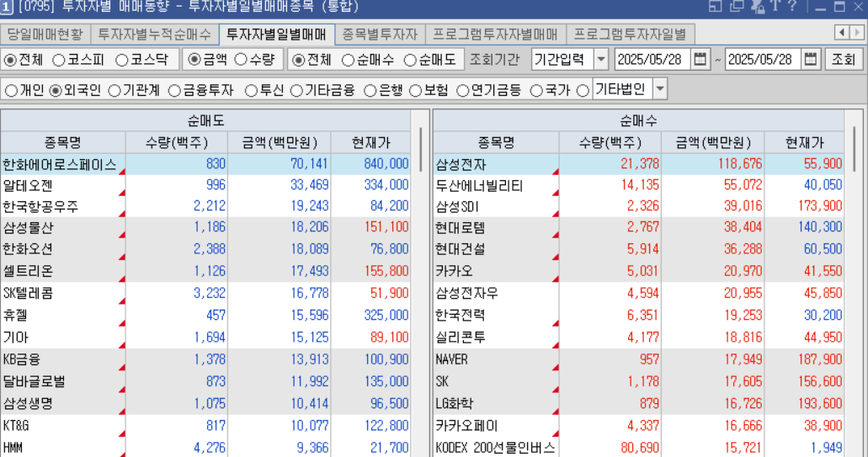Click the 카카오페이 stock name
The height and width of the screenshot is (457, 868).
466,426
